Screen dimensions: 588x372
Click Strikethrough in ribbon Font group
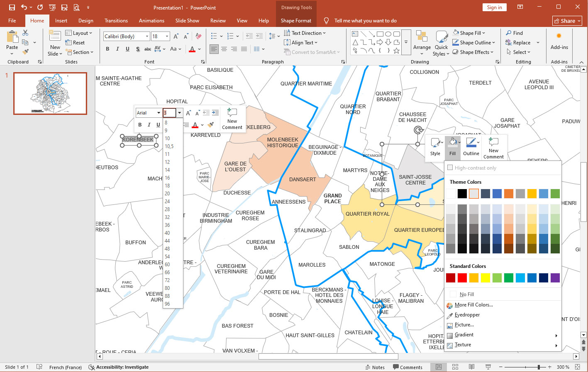(x=147, y=49)
